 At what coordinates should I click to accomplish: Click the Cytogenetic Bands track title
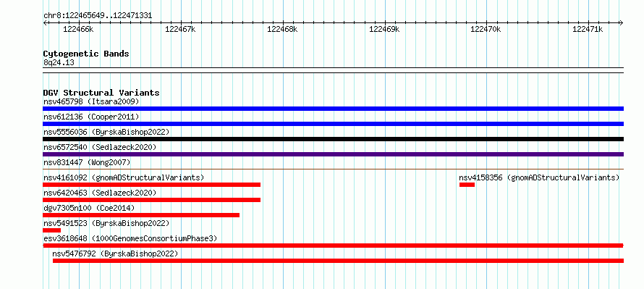pos(86,54)
